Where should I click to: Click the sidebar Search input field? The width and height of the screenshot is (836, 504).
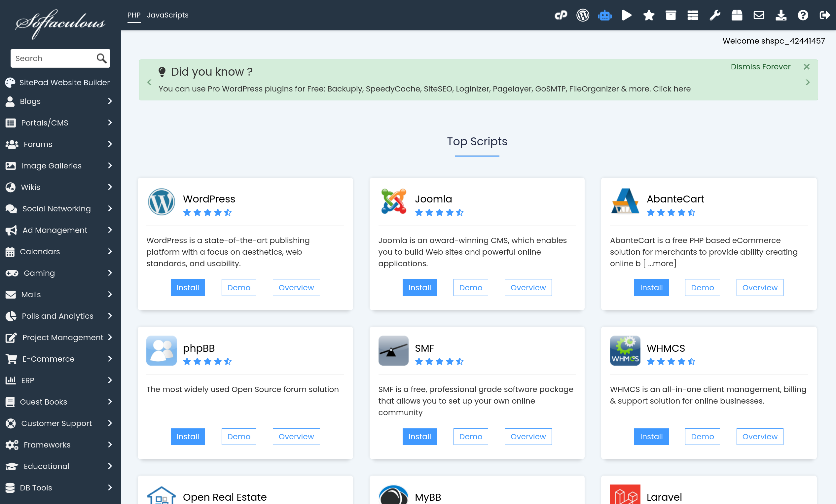pyautogui.click(x=54, y=58)
